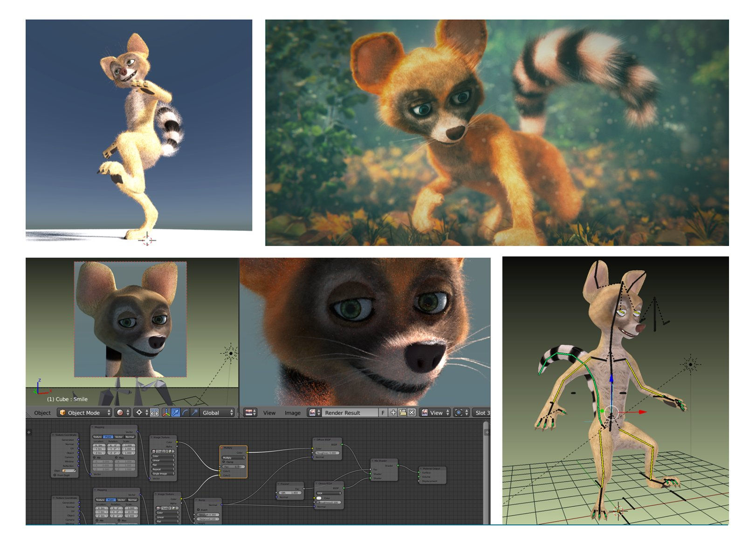
Task: Select Vector tab on upper Mapping node
Action: (119, 437)
